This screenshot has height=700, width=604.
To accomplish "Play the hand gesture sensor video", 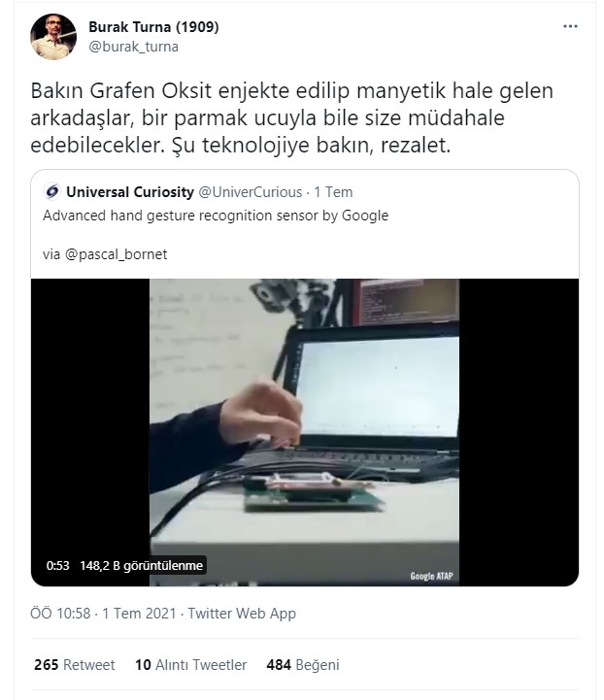I will [305, 432].
